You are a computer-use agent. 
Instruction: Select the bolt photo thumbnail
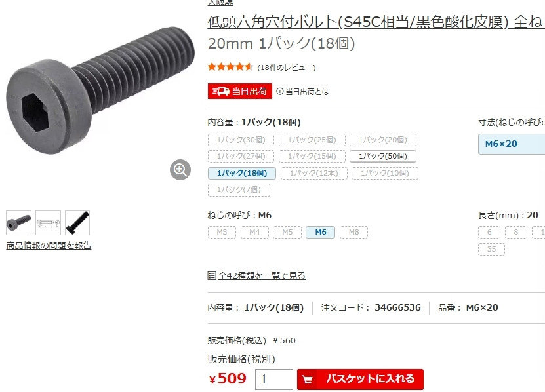pos(19,223)
